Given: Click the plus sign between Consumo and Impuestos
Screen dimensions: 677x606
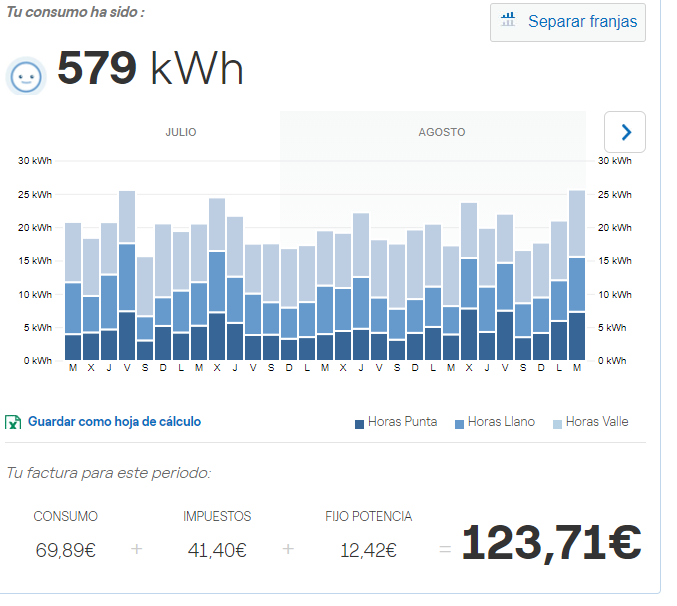Looking at the screenshot, I should tap(137, 549).
